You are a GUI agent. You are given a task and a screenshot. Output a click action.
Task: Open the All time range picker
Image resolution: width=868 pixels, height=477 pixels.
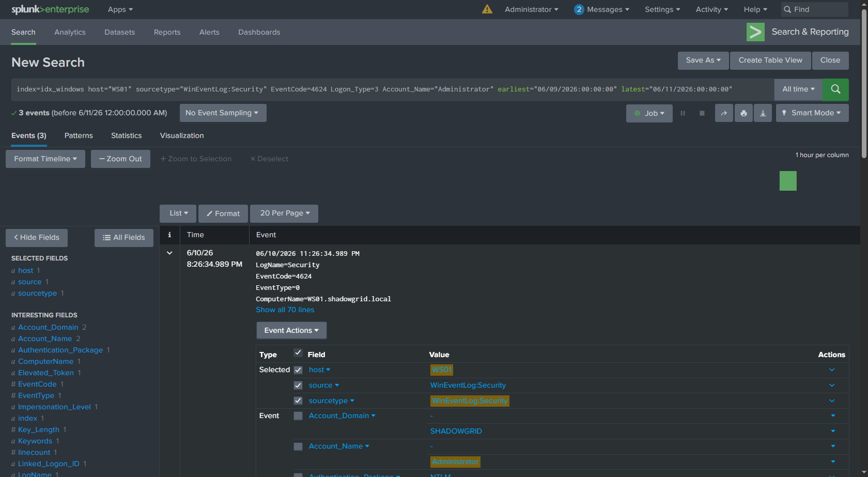tap(798, 89)
